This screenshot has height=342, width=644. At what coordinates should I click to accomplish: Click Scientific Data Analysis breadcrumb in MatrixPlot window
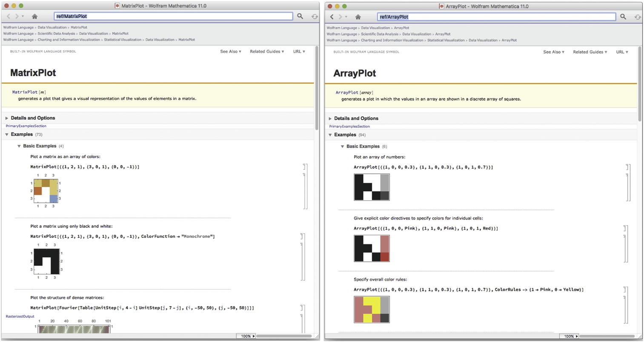coord(56,34)
